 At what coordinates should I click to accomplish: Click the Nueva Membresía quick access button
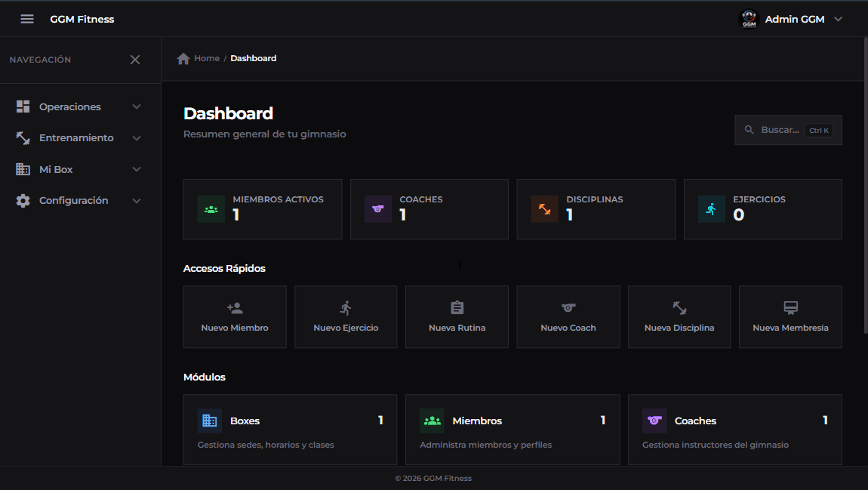[x=790, y=316]
